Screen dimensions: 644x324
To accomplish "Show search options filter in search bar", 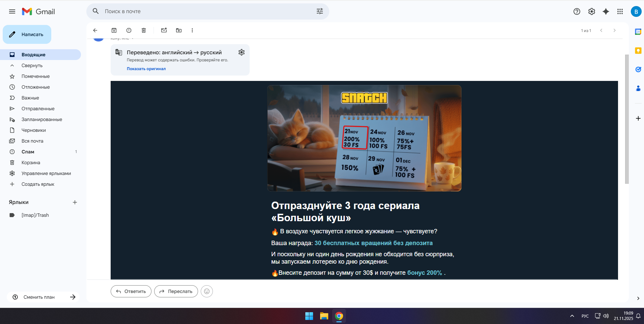I will click(x=320, y=11).
